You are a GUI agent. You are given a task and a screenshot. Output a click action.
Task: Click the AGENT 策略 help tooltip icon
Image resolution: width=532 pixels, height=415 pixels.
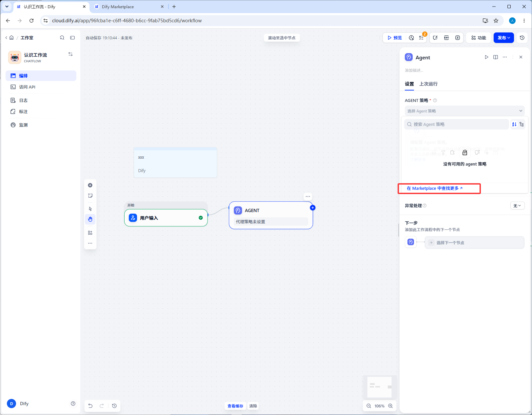[x=435, y=100]
